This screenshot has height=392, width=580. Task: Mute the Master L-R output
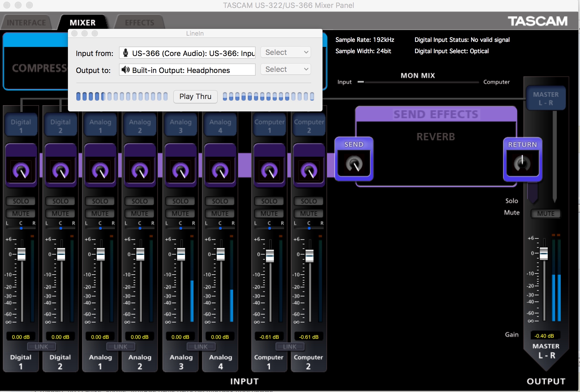tap(545, 214)
